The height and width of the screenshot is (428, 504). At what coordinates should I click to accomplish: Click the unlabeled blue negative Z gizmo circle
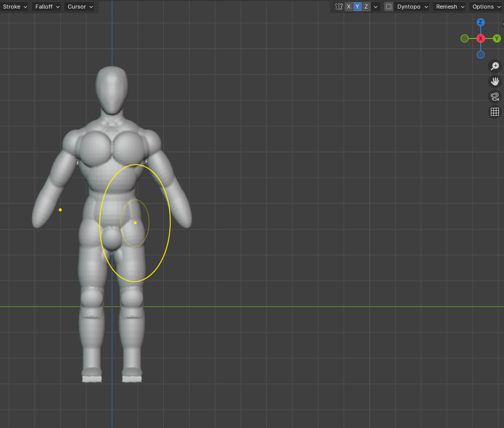481,55
